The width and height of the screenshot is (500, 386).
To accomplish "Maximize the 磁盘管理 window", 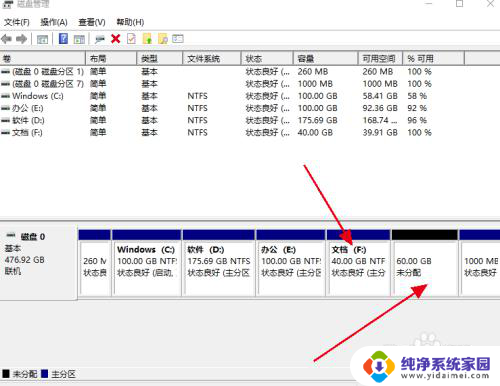I will 460,4.
